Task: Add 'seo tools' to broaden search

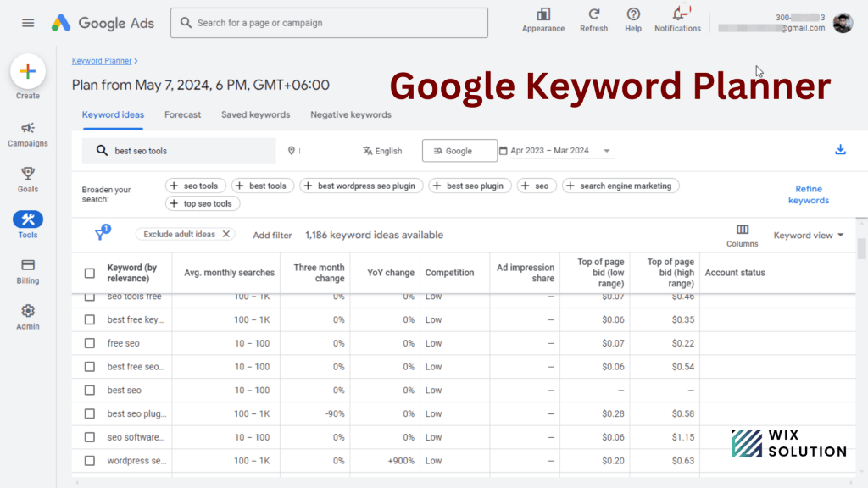Action: (196, 186)
